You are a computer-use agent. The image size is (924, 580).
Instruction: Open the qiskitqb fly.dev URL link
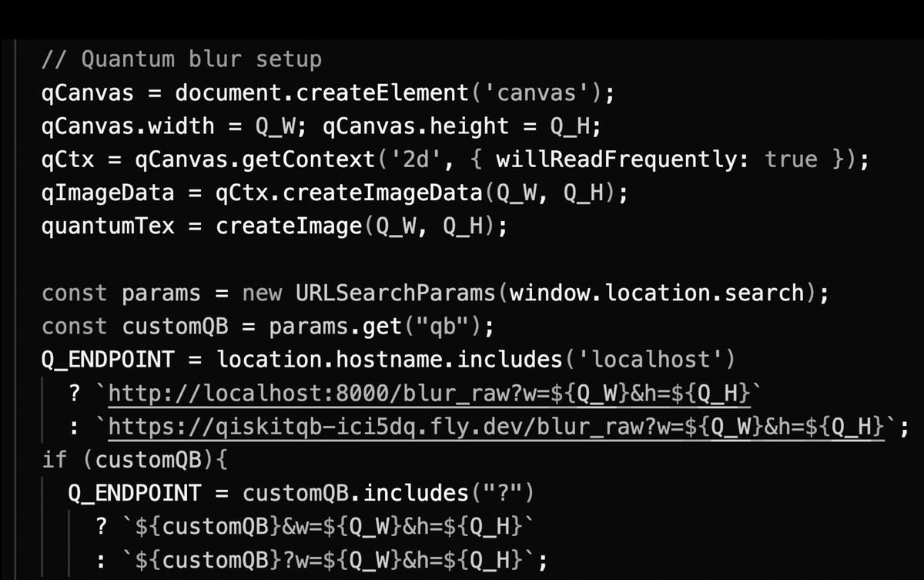497,427
